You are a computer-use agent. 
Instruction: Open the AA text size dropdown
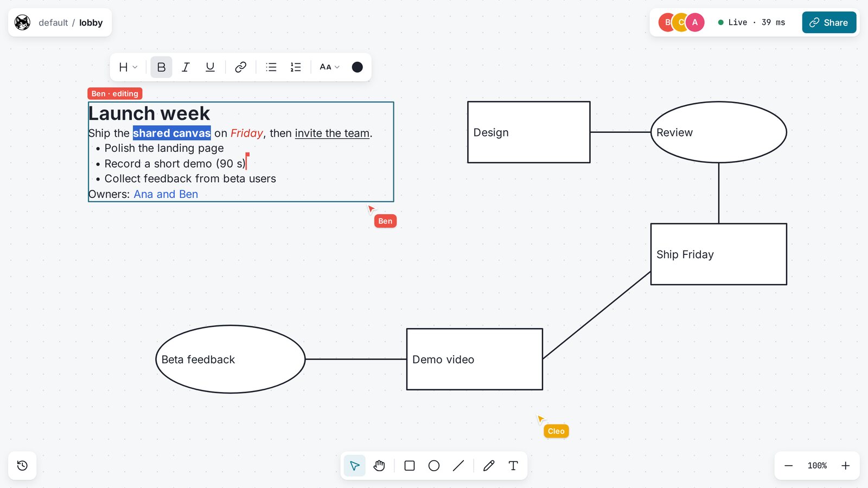pyautogui.click(x=329, y=67)
